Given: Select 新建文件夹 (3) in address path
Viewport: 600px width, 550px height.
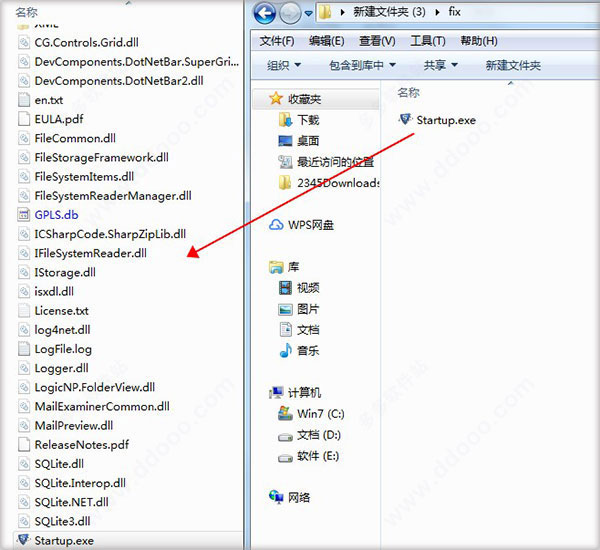Looking at the screenshot, I should (x=389, y=12).
